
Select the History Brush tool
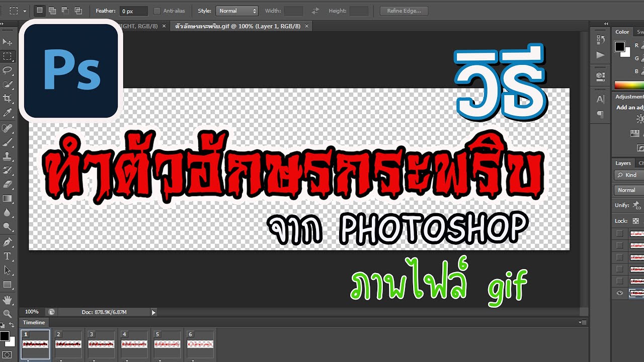(8, 170)
